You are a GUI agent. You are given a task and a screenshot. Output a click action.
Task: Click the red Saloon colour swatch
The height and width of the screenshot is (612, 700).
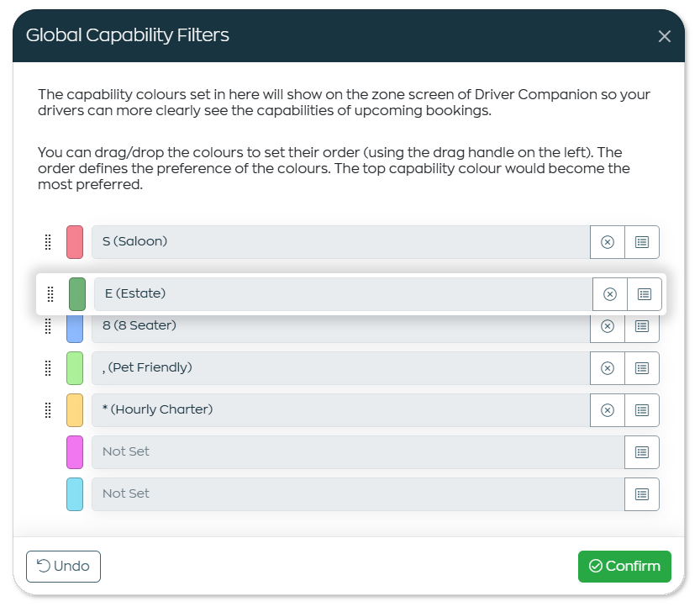[75, 242]
